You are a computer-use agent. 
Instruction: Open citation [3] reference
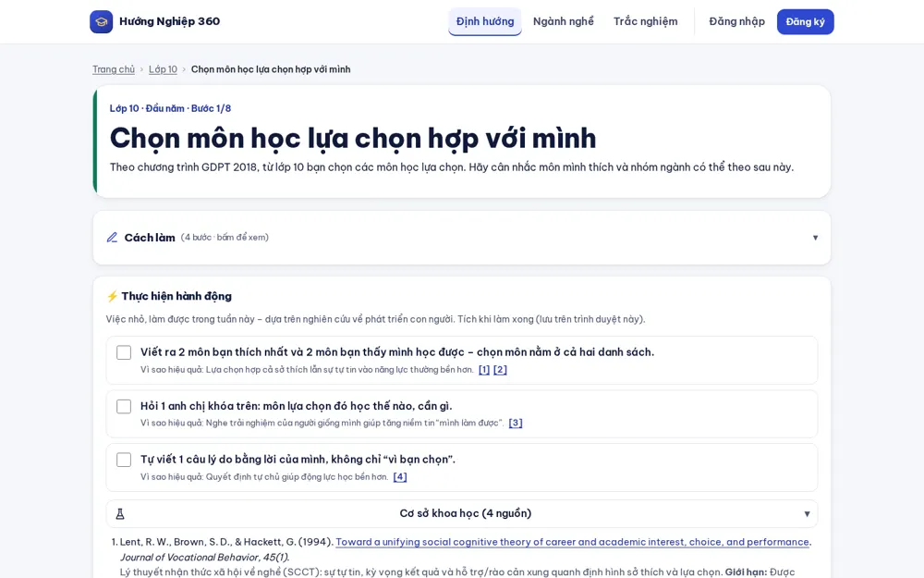point(516,423)
